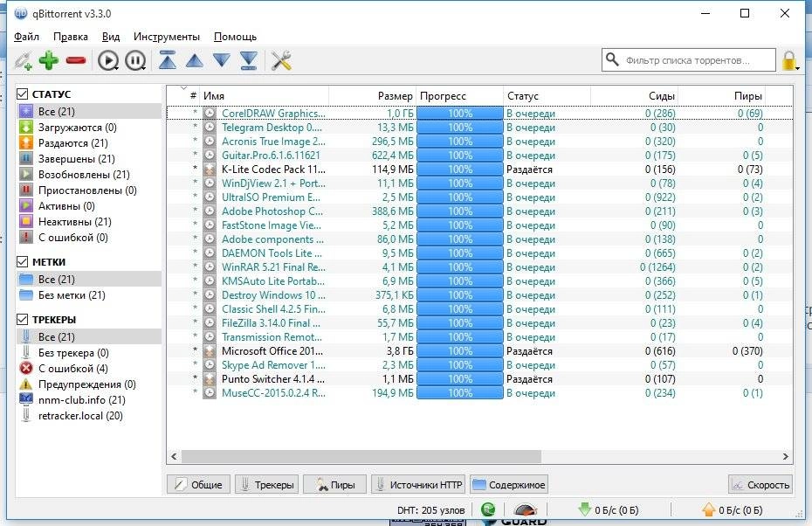Pause torrents with the pause button
Screen dimensions: 812x526
pyautogui.click(x=135, y=60)
